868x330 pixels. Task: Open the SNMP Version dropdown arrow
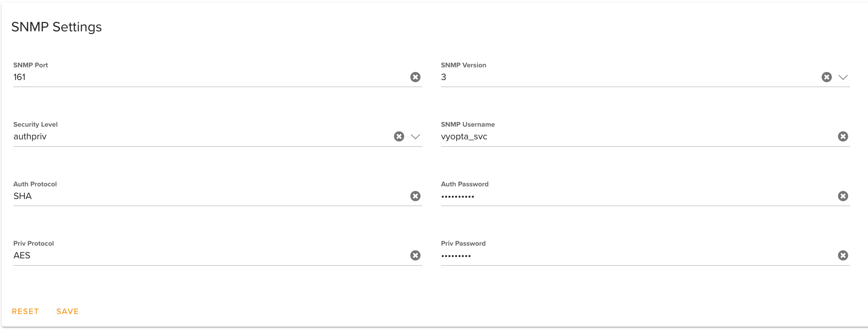coord(843,77)
